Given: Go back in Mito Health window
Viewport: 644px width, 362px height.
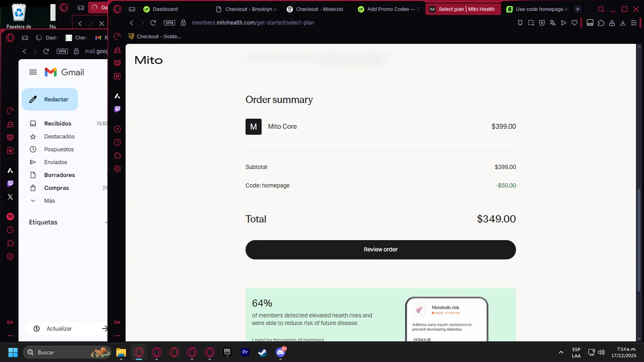Looking at the screenshot, I should [x=132, y=23].
